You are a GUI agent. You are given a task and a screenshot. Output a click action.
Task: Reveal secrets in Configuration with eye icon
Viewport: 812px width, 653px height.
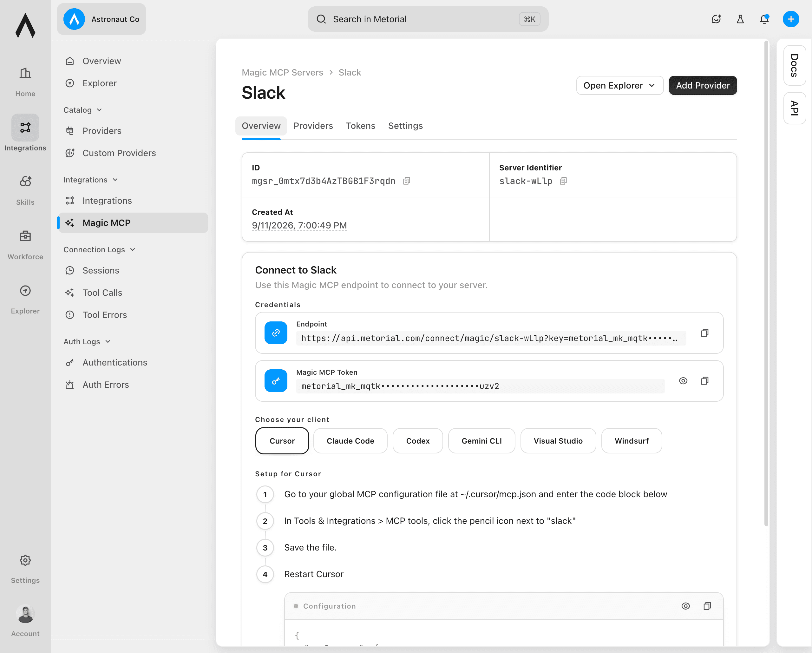click(686, 606)
